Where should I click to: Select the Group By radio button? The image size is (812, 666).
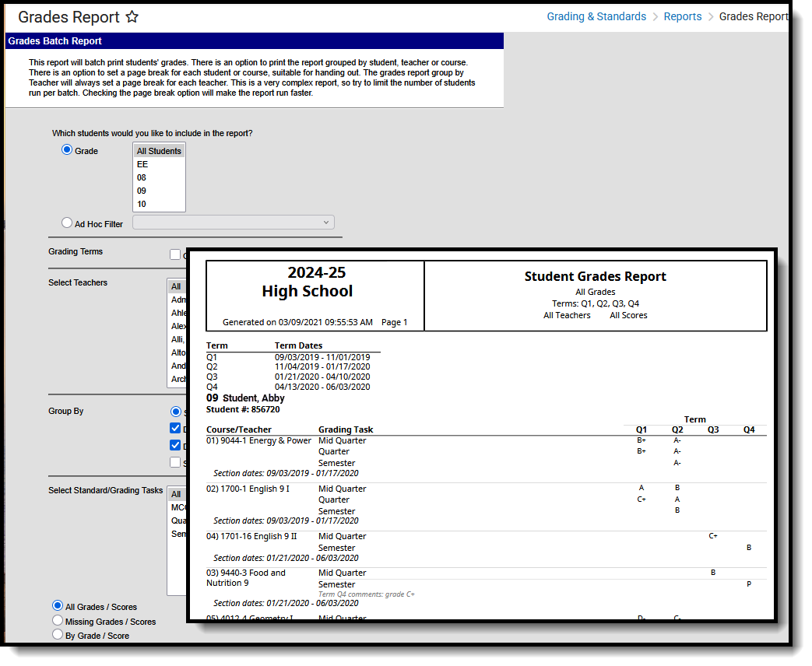coord(175,412)
